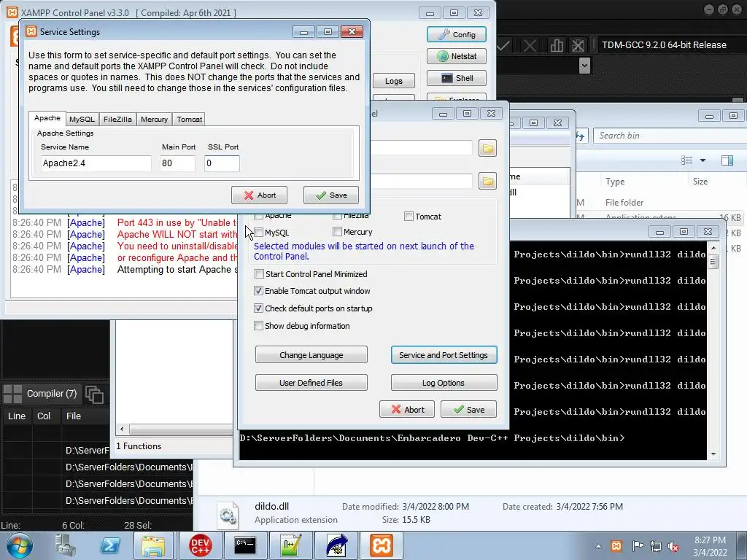The height and width of the screenshot is (560, 747).
Task: Change view using Explorer view icon
Action: [687, 160]
